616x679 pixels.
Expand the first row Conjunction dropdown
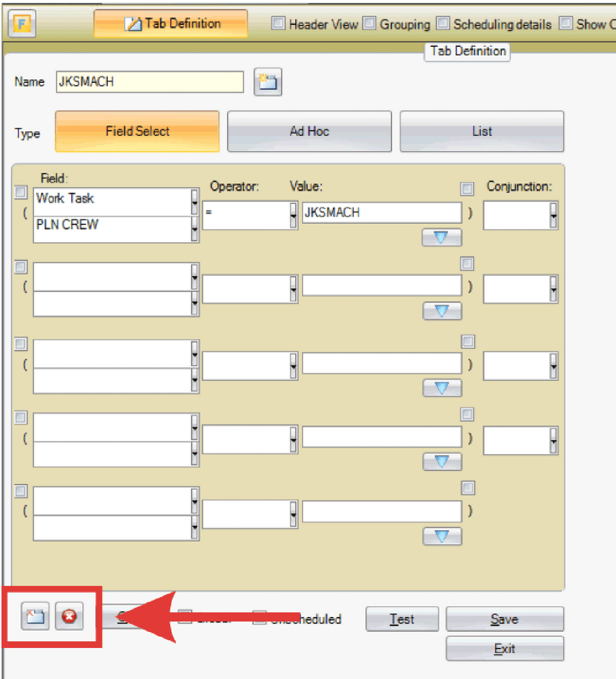point(553,215)
